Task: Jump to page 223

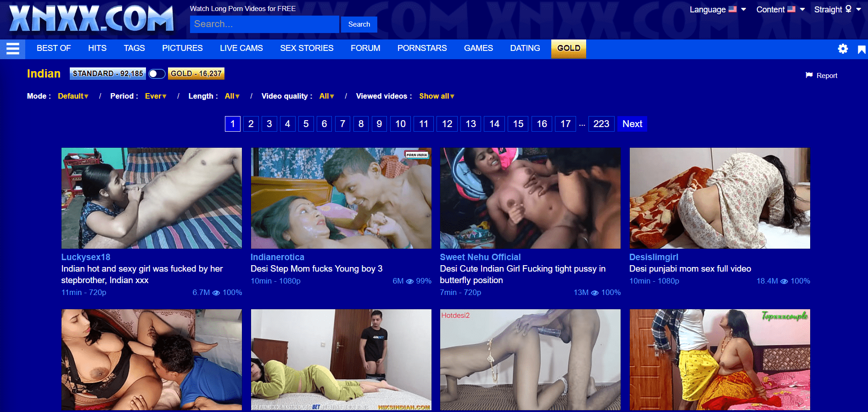Action: tap(601, 124)
